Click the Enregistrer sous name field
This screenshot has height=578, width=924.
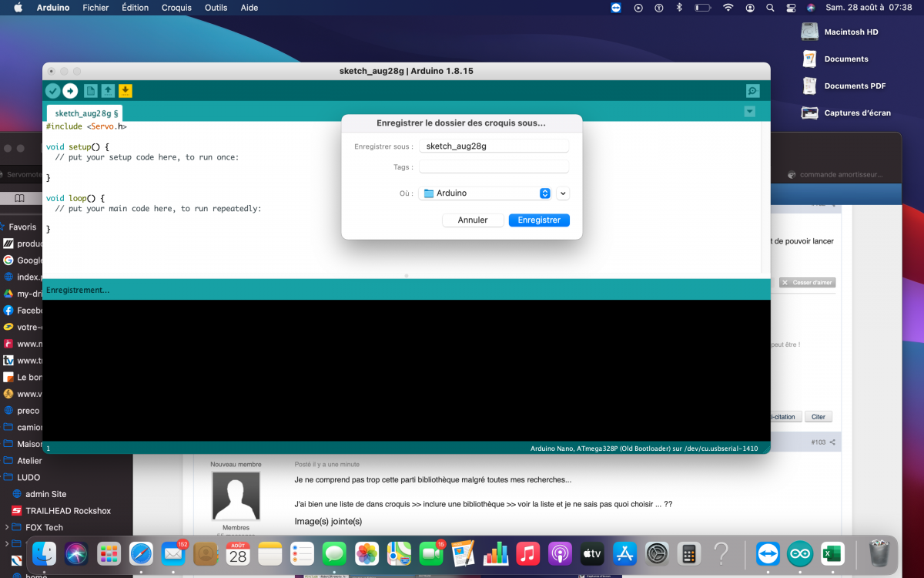pyautogui.click(x=494, y=146)
